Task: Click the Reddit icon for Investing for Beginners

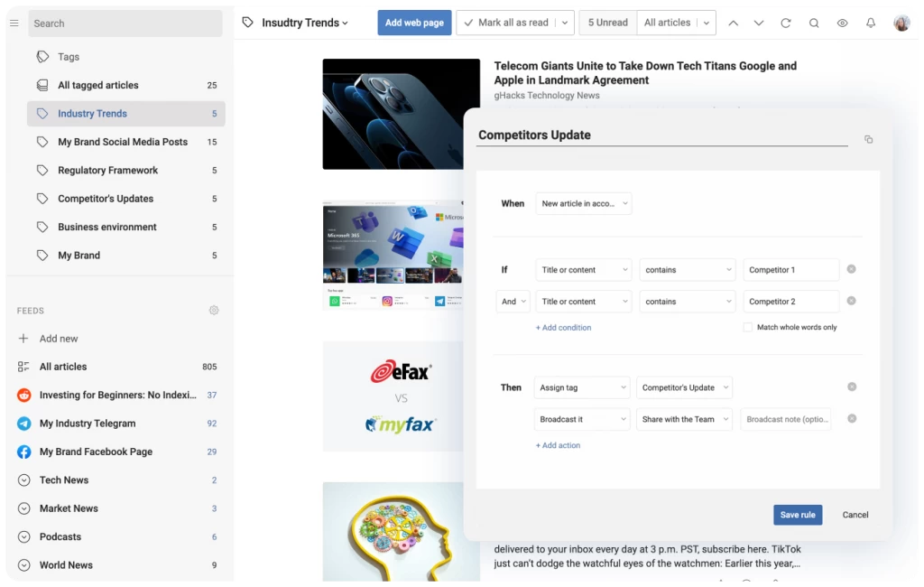Action: pos(24,396)
